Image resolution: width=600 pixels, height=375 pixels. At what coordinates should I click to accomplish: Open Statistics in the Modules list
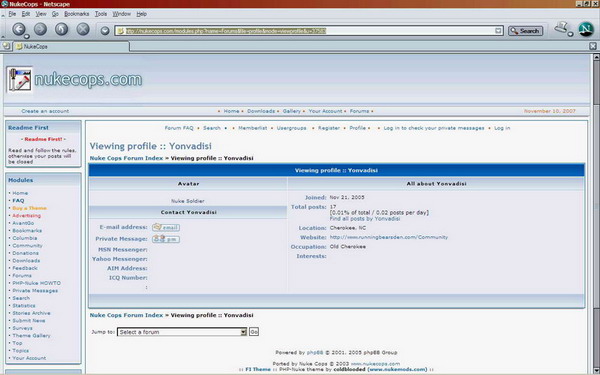pos(24,306)
